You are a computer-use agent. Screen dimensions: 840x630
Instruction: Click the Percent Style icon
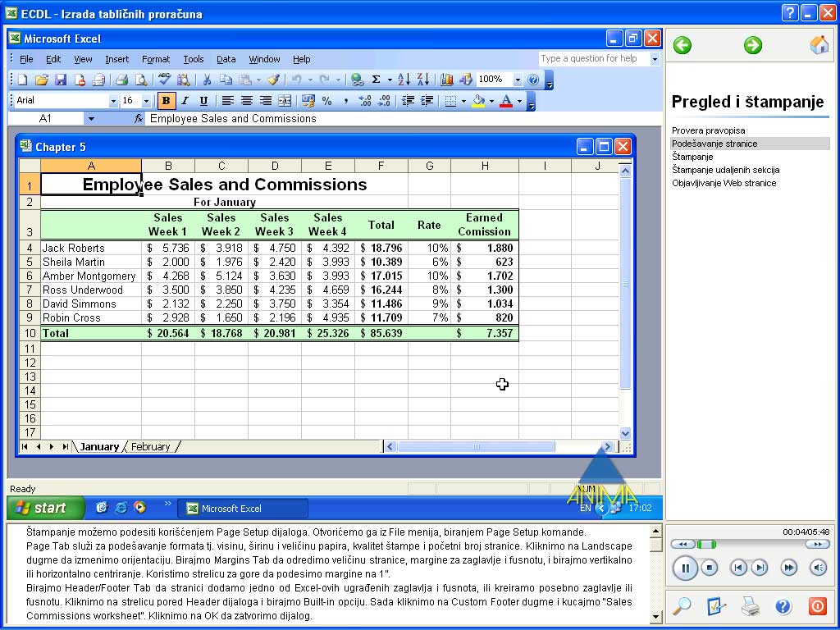326,101
